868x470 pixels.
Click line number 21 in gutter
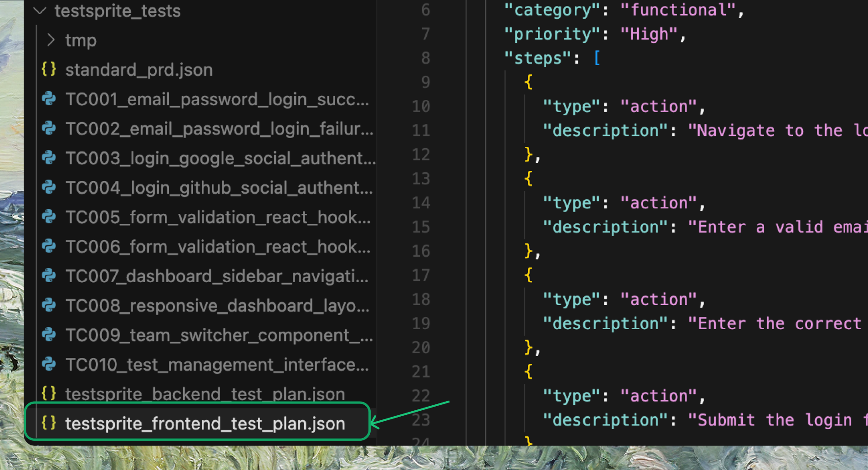click(x=421, y=372)
